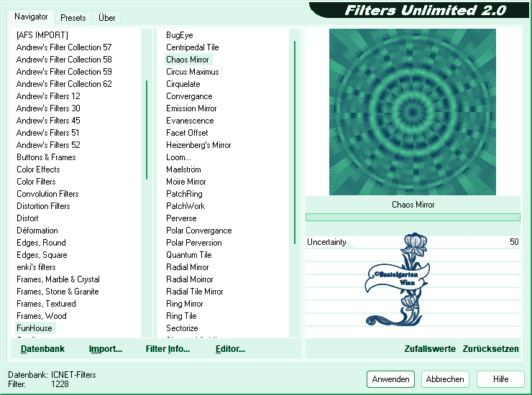Select Andrew's Filters 52
Viewport: 532px width, 395px height.
click(x=48, y=145)
